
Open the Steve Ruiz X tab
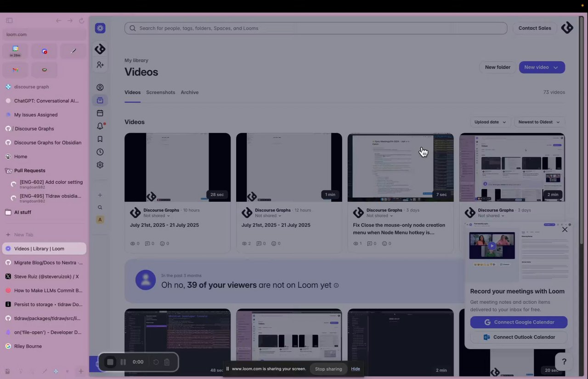point(44,277)
